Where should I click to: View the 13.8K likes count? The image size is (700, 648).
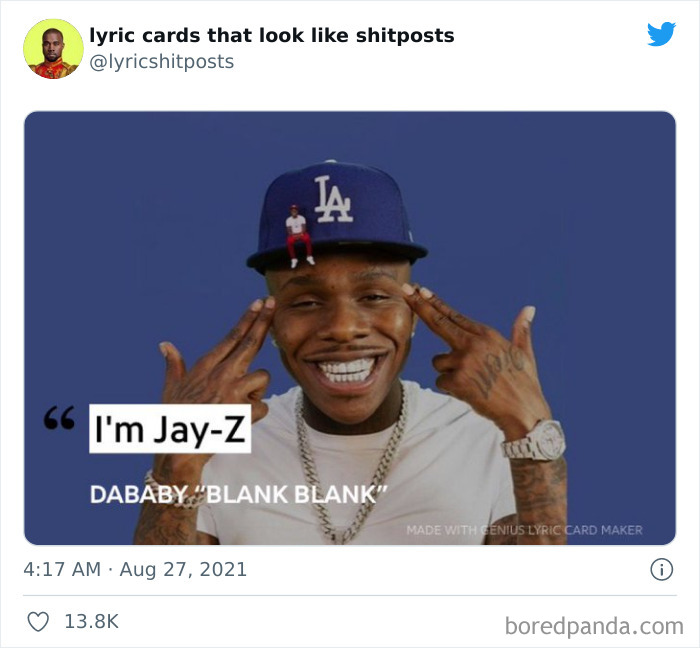tap(92, 621)
